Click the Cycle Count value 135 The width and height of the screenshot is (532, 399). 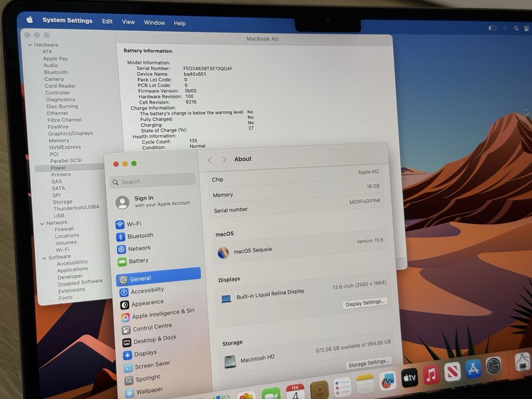[193, 140]
